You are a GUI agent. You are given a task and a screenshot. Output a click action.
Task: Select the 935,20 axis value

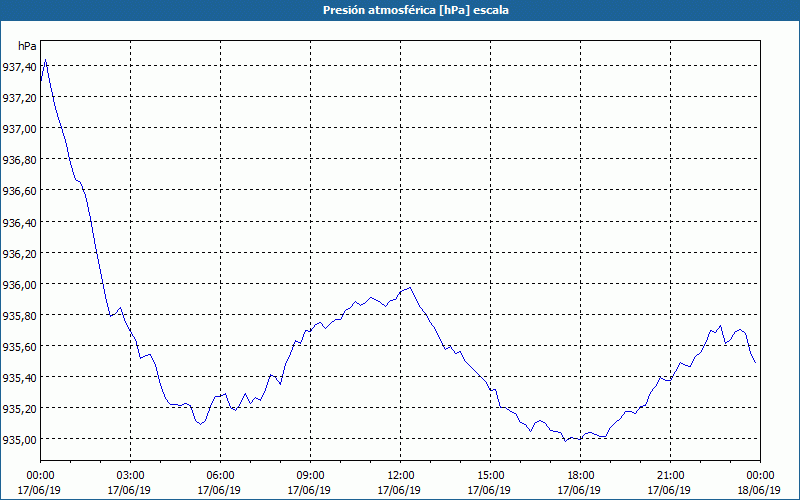(19, 409)
